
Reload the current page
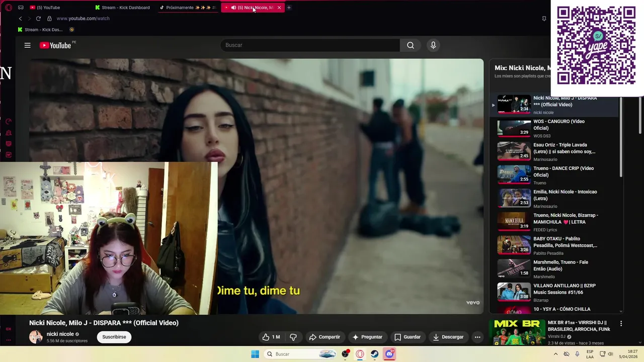tap(38, 19)
